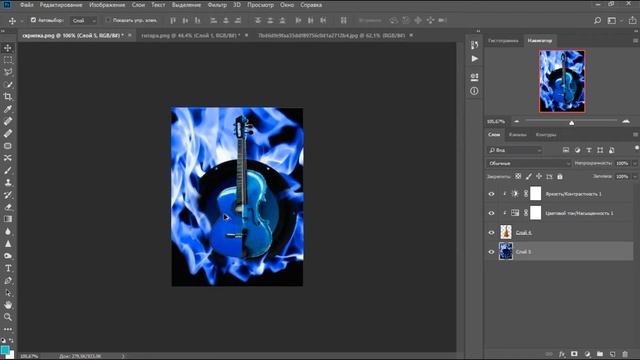Open the search magnifier in the options bar

pos(597,20)
